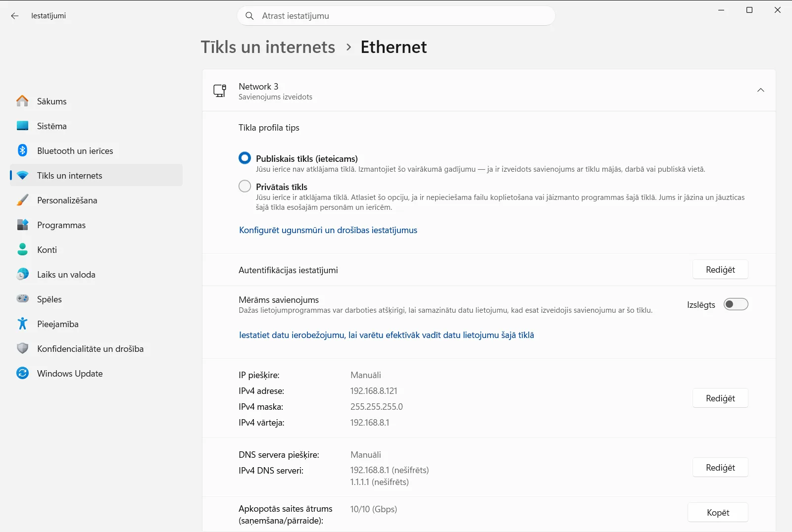Click Rediģēt for DNS servera piešķire
792x532 pixels.
(x=720, y=468)
